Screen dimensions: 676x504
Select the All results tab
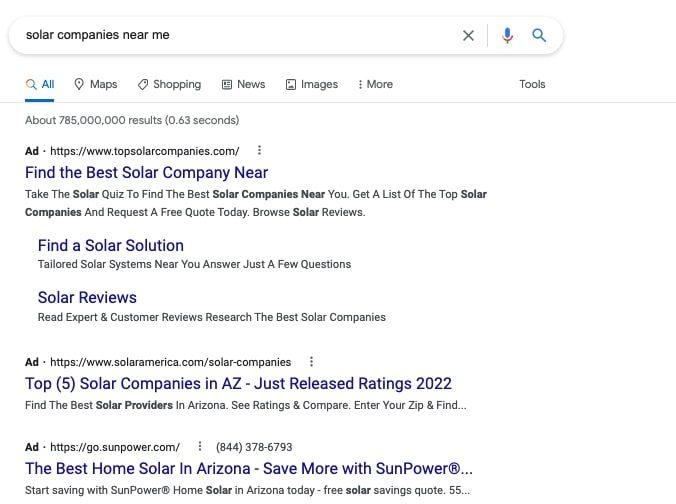pyautogui.click(x=40, y=84)
